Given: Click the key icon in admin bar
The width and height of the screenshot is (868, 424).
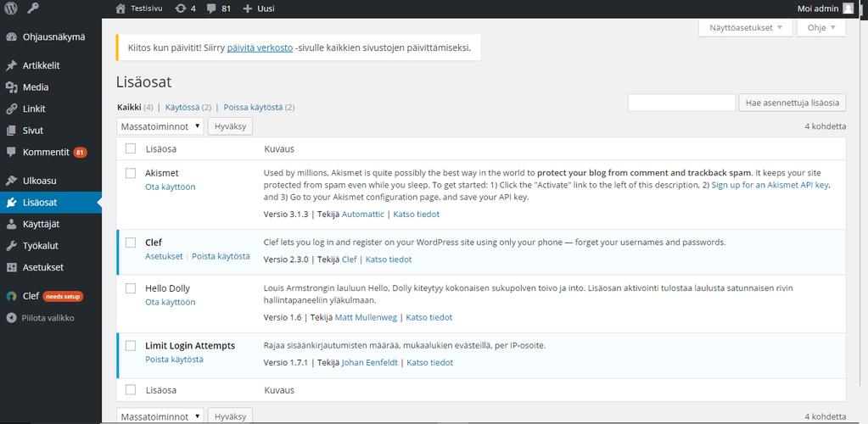Looking at the screenshot, I should (33, 8).
